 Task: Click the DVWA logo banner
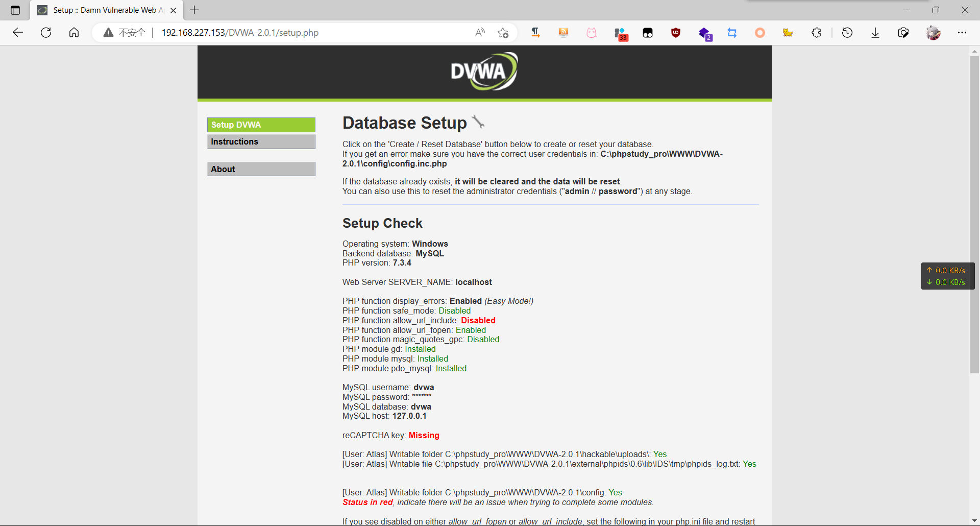484,71
